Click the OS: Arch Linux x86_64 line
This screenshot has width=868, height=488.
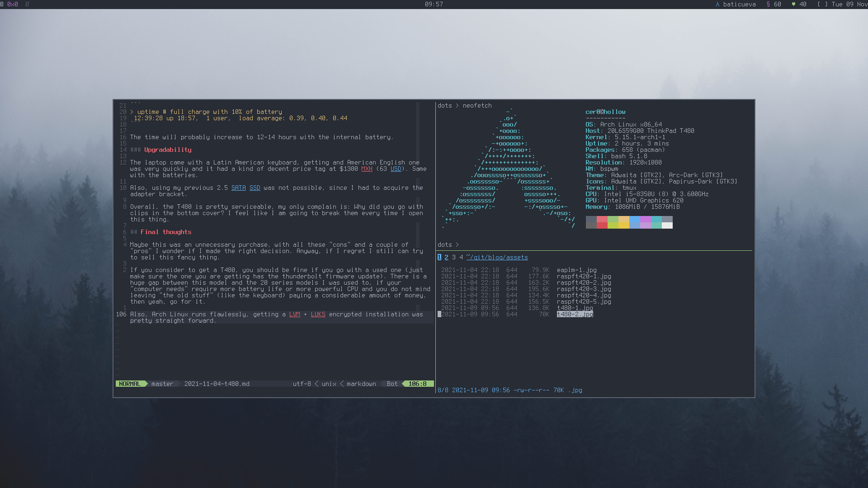(x=623, y=124)
